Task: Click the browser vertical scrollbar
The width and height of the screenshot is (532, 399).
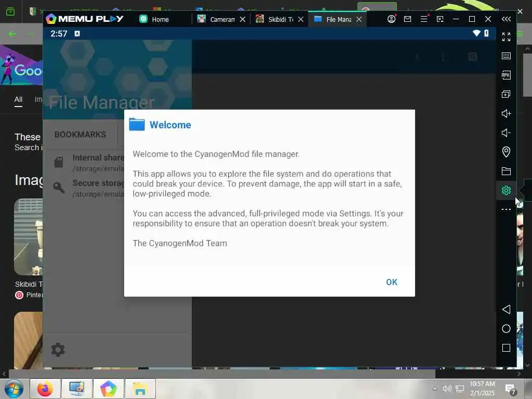Action: [527, 75]
